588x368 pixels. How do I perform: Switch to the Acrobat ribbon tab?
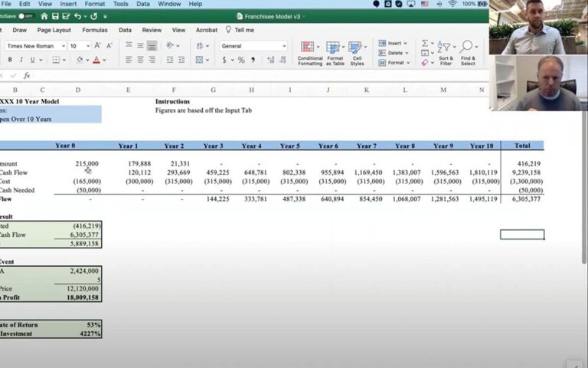click(x=206, y=30)
